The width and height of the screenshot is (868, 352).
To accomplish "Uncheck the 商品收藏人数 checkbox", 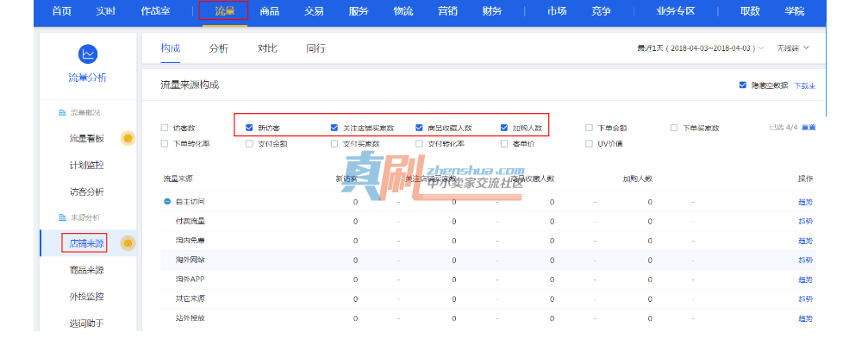I will pos(419,128).
